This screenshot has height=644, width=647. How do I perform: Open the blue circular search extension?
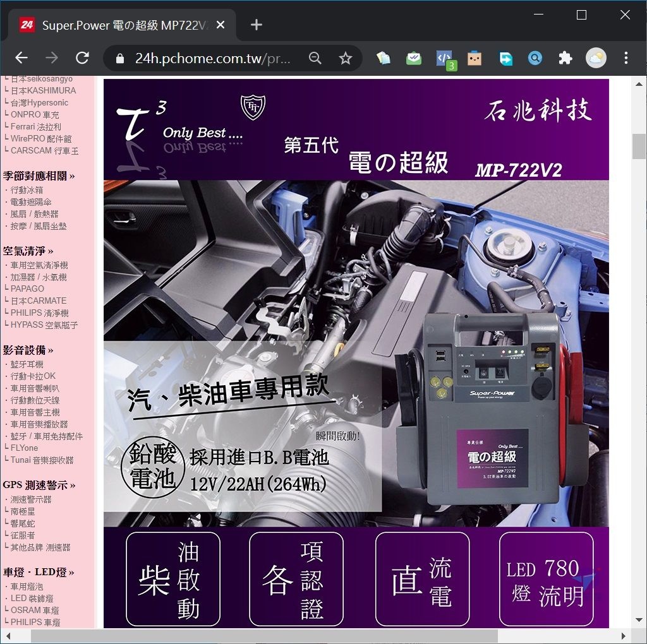tap(535, 58)
